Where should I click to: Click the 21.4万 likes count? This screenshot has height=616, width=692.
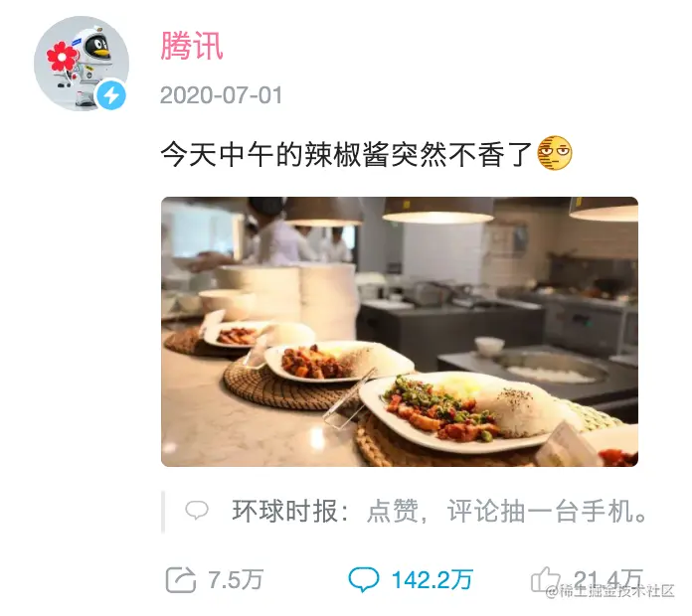coord(608,578)
